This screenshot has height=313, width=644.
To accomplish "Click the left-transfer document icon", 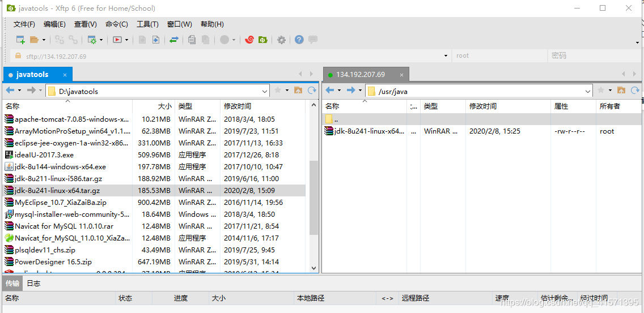I will [142, 40].
